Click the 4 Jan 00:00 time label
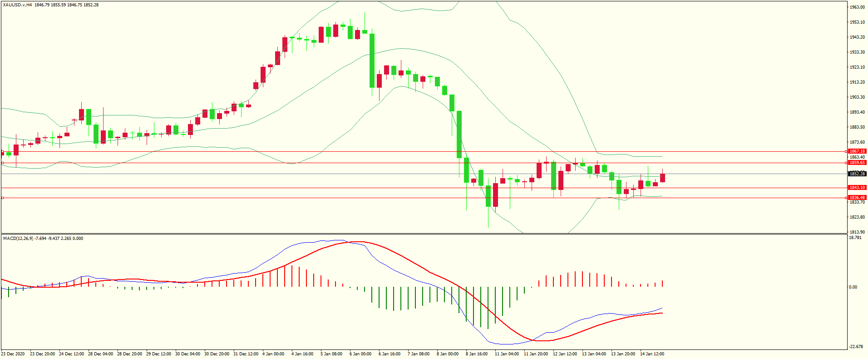Viewport: 868px width, 359px height. 274,354
